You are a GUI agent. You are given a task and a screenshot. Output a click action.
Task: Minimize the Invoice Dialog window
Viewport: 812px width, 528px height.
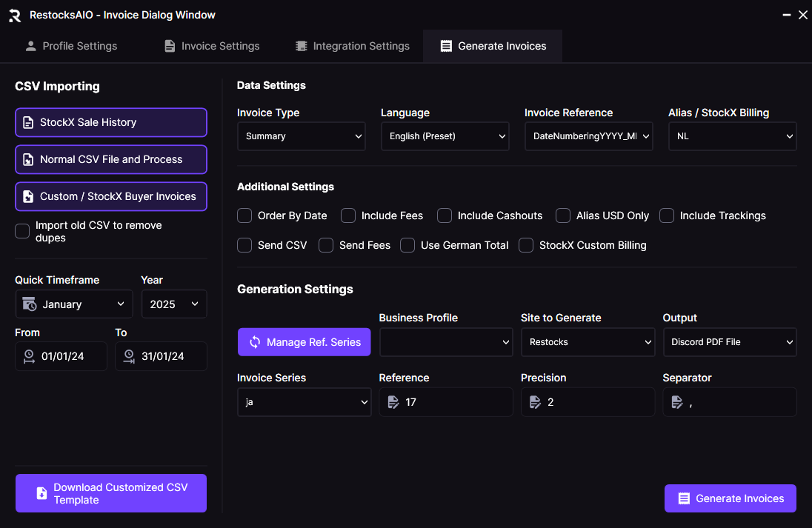point(787,15)
